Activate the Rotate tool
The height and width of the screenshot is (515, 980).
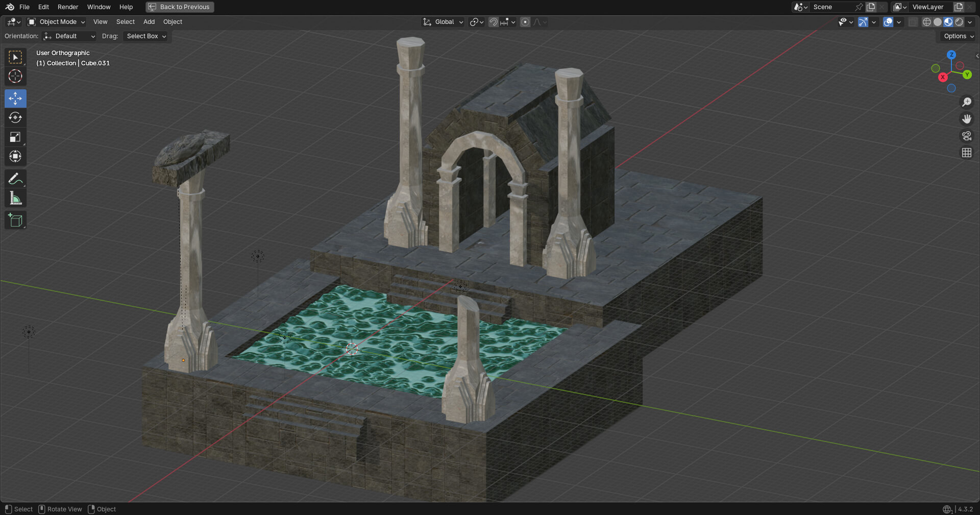tap(15, 118)
